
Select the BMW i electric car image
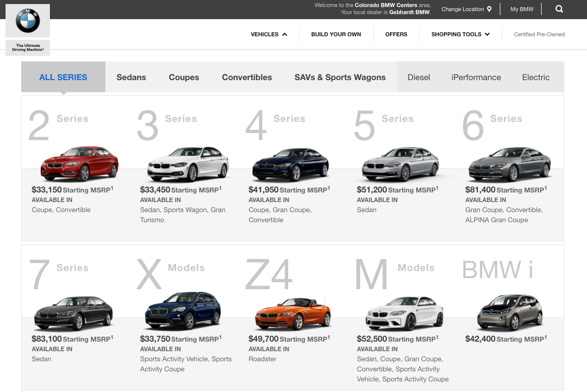click(510, 312)
